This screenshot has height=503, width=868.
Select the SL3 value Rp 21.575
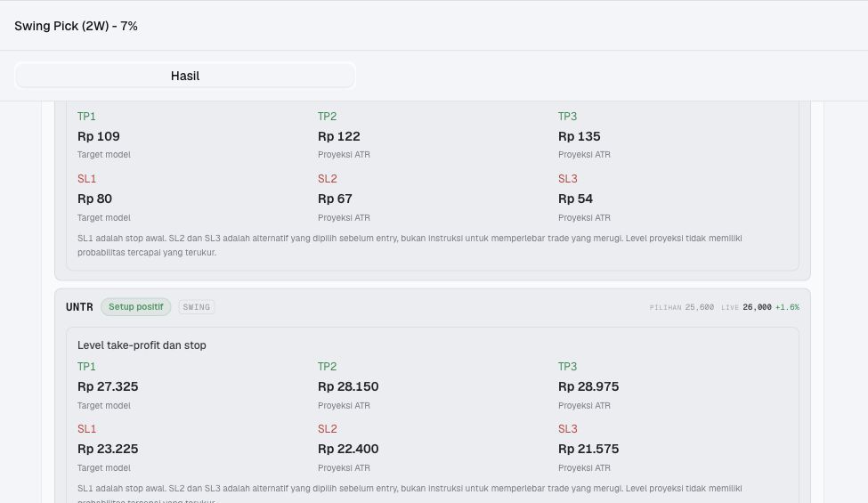tap(588, 449)
